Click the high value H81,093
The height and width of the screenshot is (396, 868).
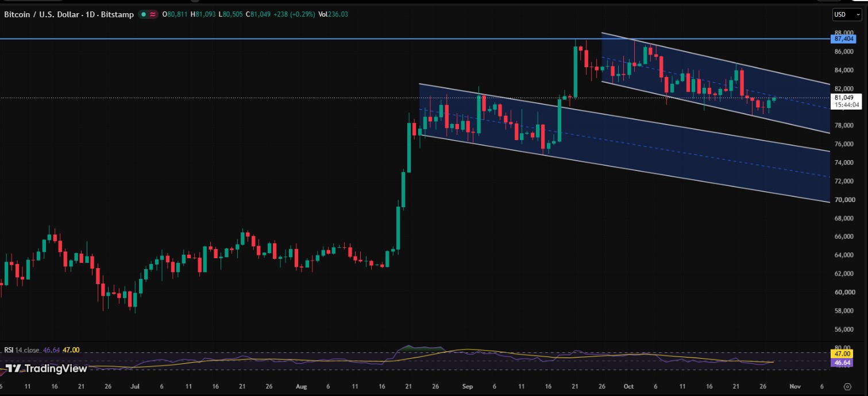203,14
